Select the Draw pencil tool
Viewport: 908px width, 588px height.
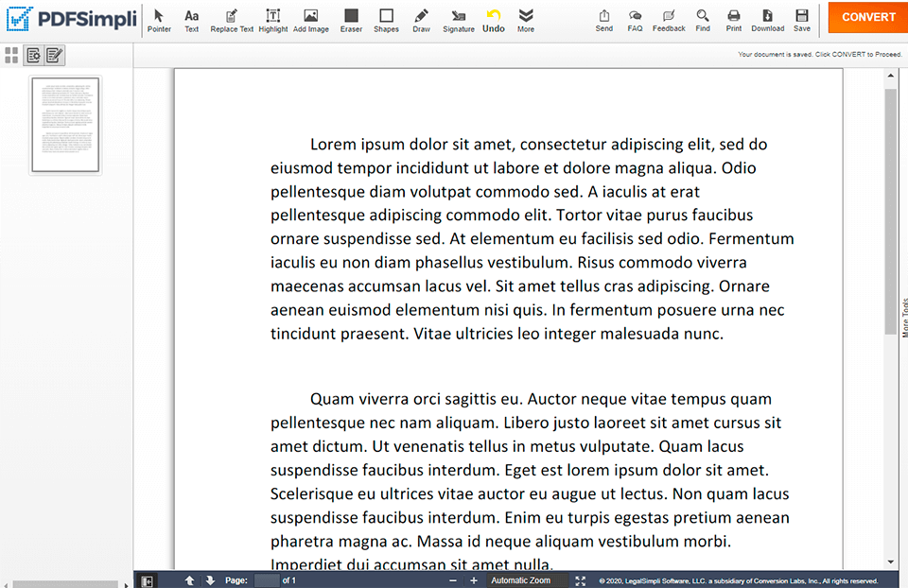tap(421, 20)
